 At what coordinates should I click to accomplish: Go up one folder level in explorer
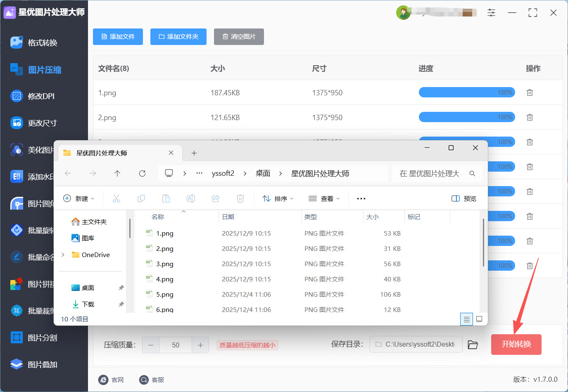point(117,173)
